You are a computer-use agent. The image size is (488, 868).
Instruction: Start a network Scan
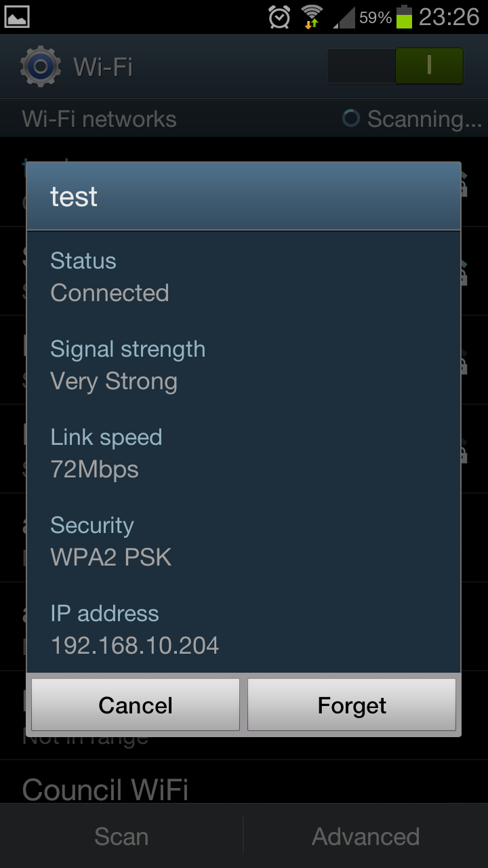click(121, 836)
